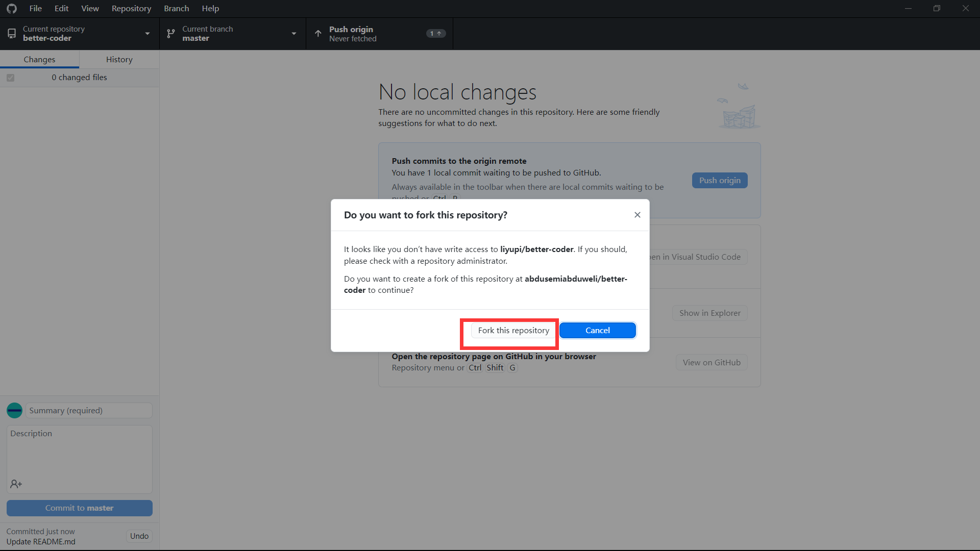Click the user avatar beside Summary
Image resolution: width=980 pixels, height=551 pixels.
pos(14,410)
